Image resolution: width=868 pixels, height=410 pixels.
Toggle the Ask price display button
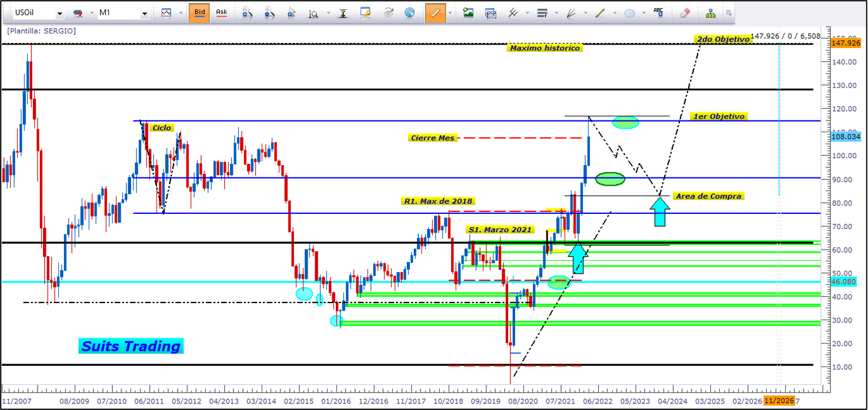point(222,12)
